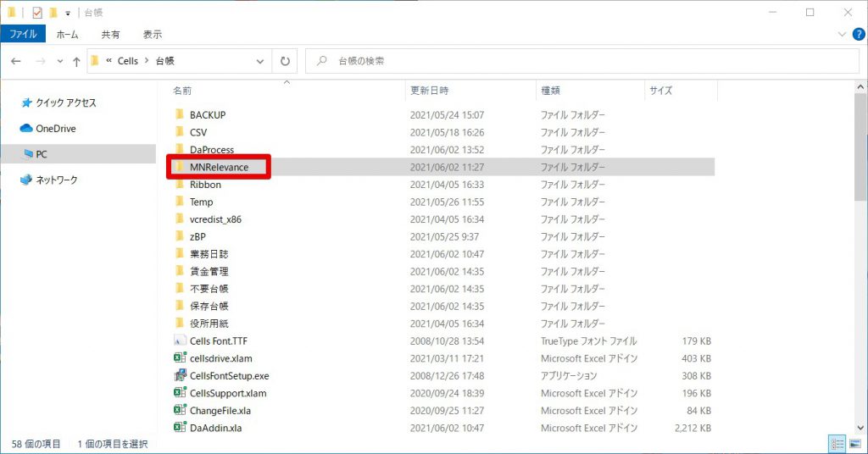Select the DaProcess folder name
The image size is (868, 454).
point(211,150)
